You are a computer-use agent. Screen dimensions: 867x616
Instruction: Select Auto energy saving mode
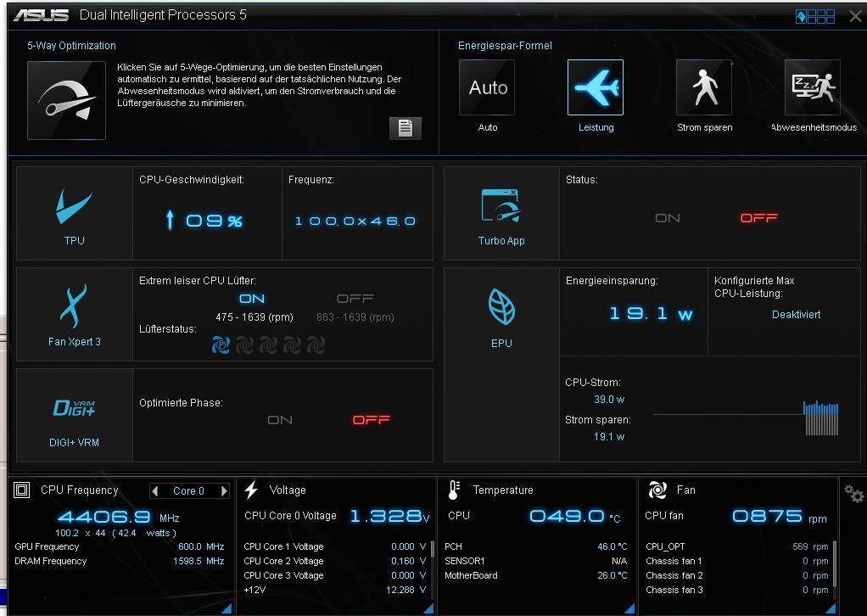click(x=487, y=87)
